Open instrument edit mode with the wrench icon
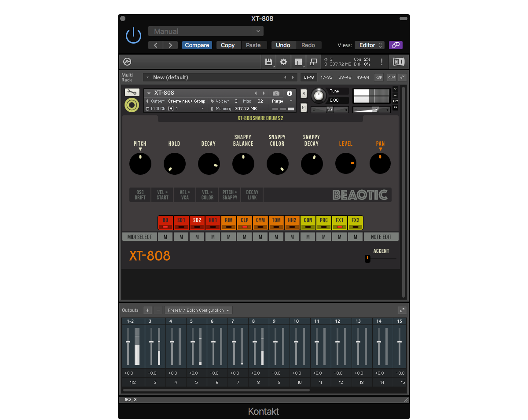 [x=132, y=92]
